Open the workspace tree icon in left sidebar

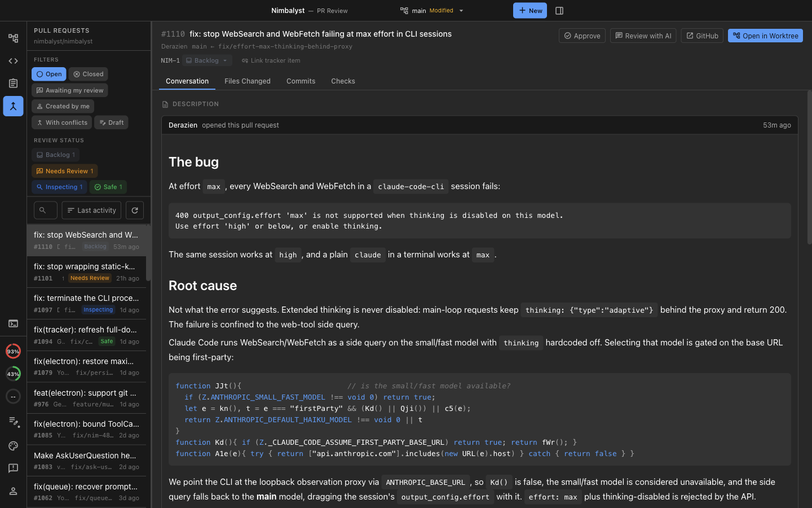click(13, 38)
